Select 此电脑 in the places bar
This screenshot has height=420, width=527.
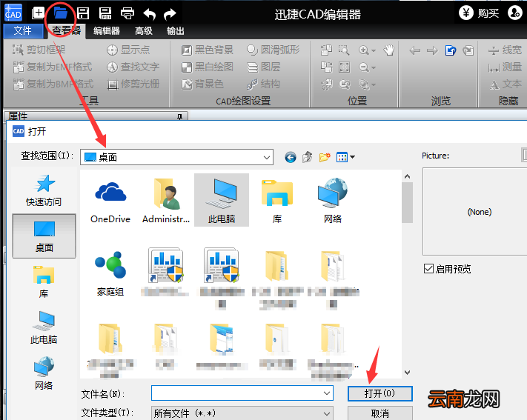(44, 327)
